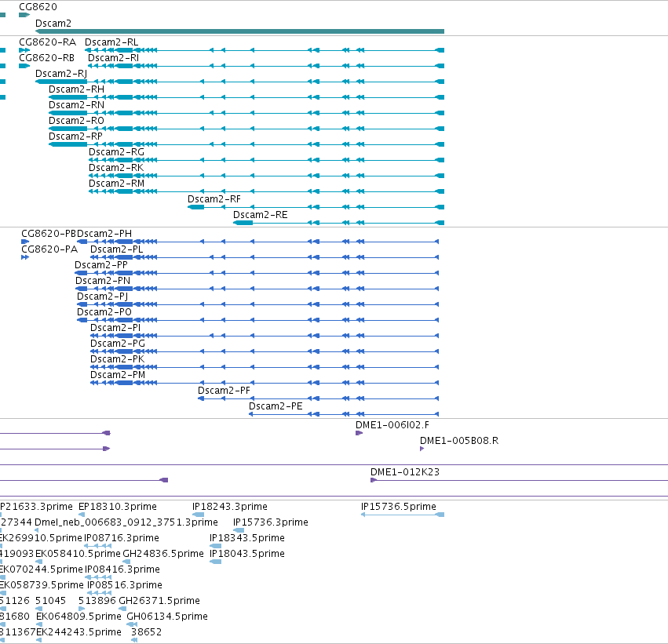
Task: Click the IP18043.5prime EST label
Action: click(247, 554)
